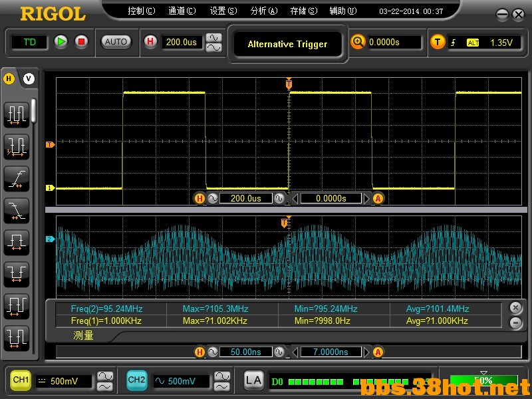Click the Alternative Trigger display
This screenshot has height=399, width=532.
pyautogui.click(x=287, y=44)
